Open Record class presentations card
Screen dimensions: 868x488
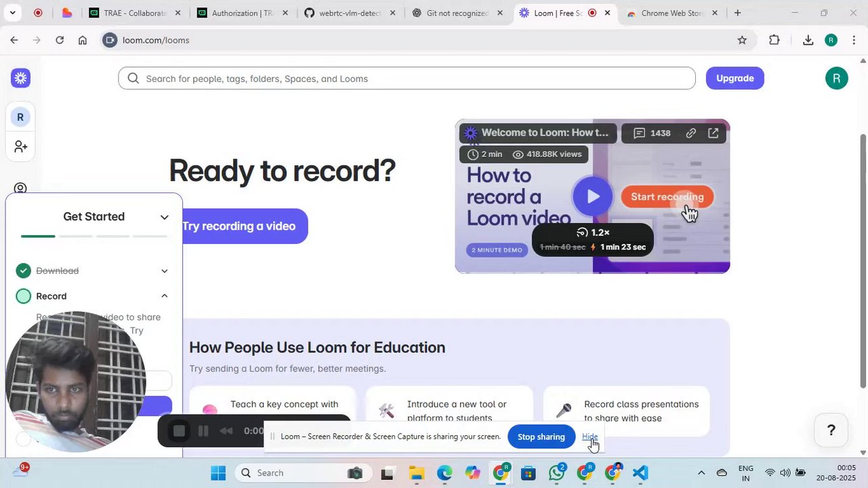tap(627, 411)
